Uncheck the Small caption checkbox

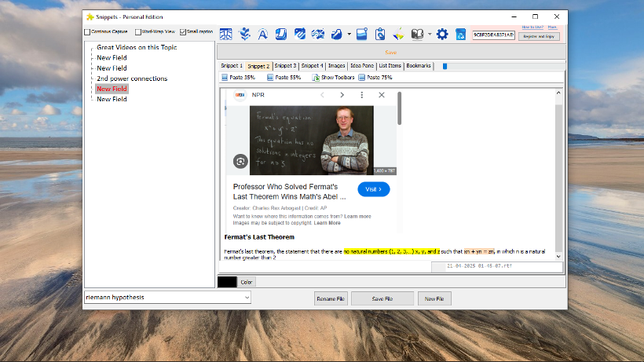183,31
